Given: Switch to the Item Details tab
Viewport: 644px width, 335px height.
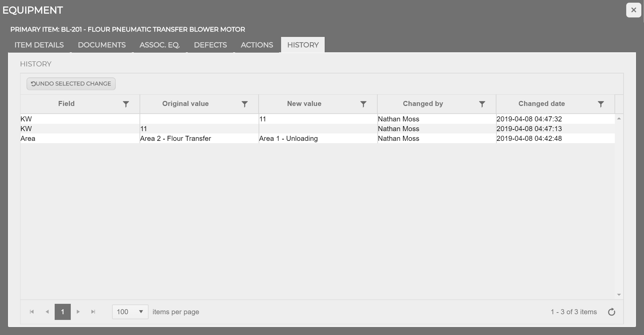Looking at the screenshot, I should click(x=39, y=45).
